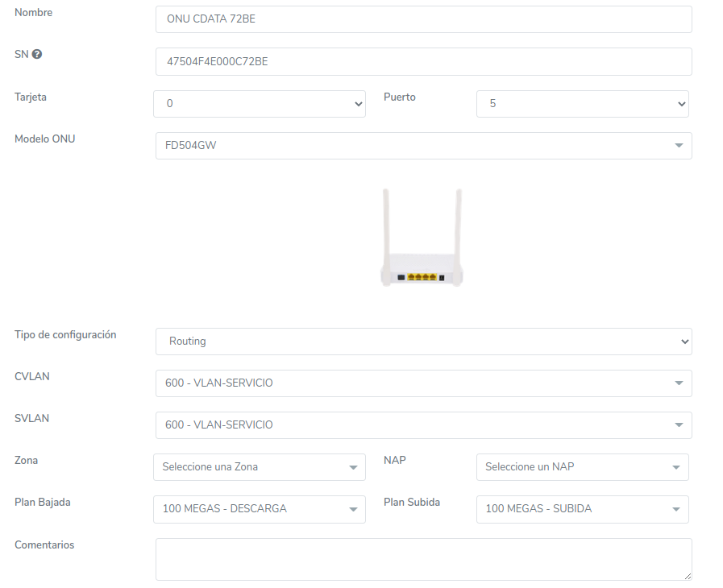Open the Zona selector
This screenshot has height=588, width=723.
(x=259, y=467)
